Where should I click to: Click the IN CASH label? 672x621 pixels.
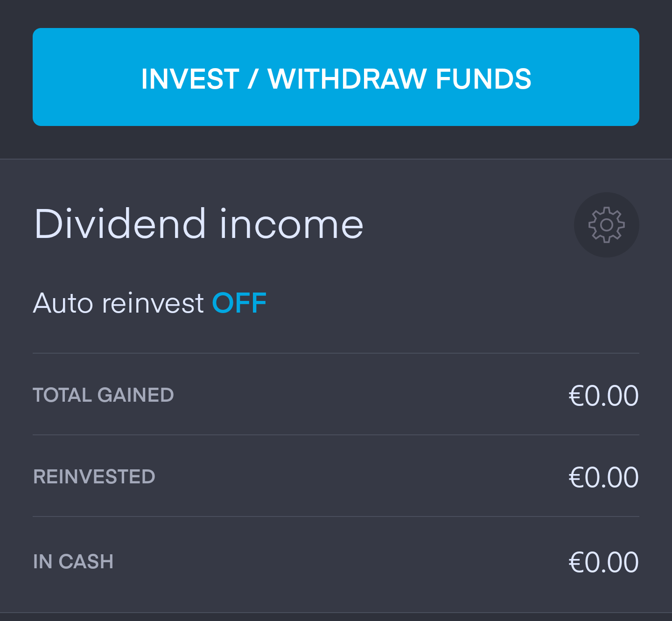(73, 562)
